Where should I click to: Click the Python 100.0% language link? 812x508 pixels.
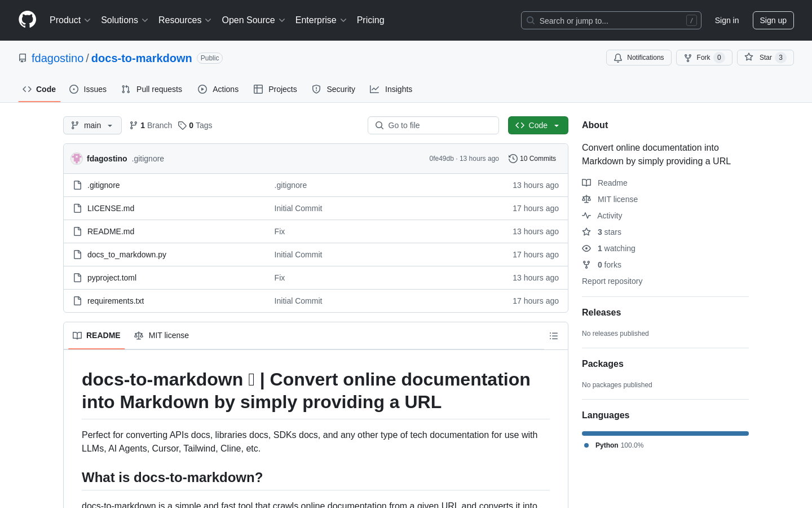[614, 445]
